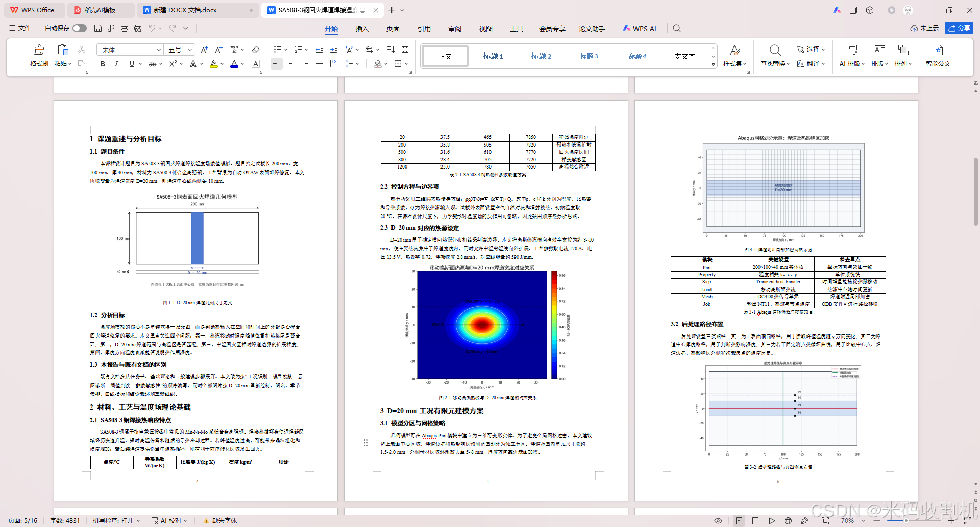The height and width of the screenshot is (527, 980).
Task: Expand the Translate (翻译) dropdown
Action: point(823,64)
